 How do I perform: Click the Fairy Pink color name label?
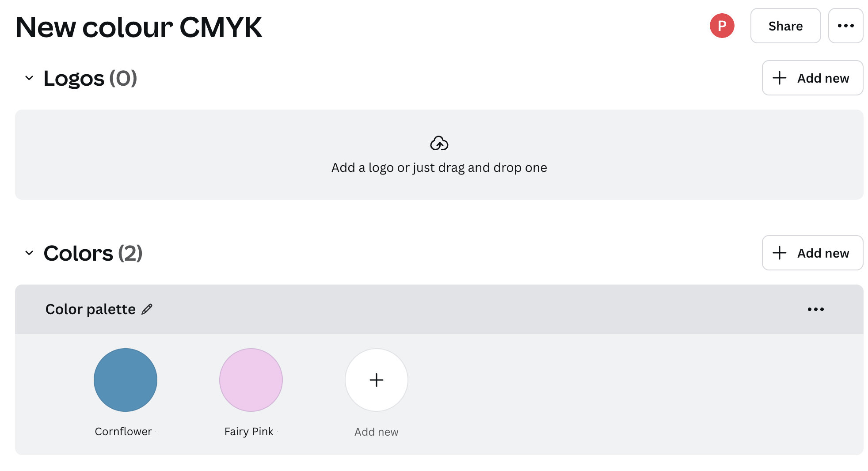point(249,431)
